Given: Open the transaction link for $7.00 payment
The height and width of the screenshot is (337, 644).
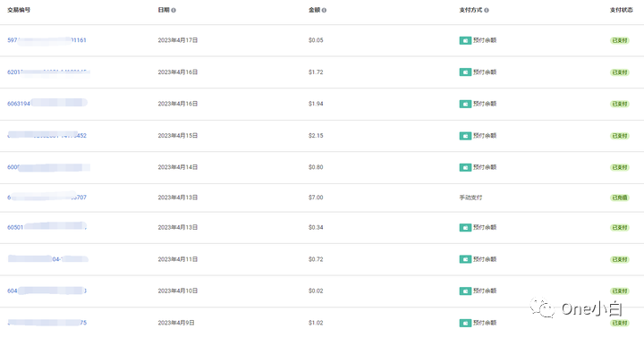Looking at the screenshot, I should (47, 198).
